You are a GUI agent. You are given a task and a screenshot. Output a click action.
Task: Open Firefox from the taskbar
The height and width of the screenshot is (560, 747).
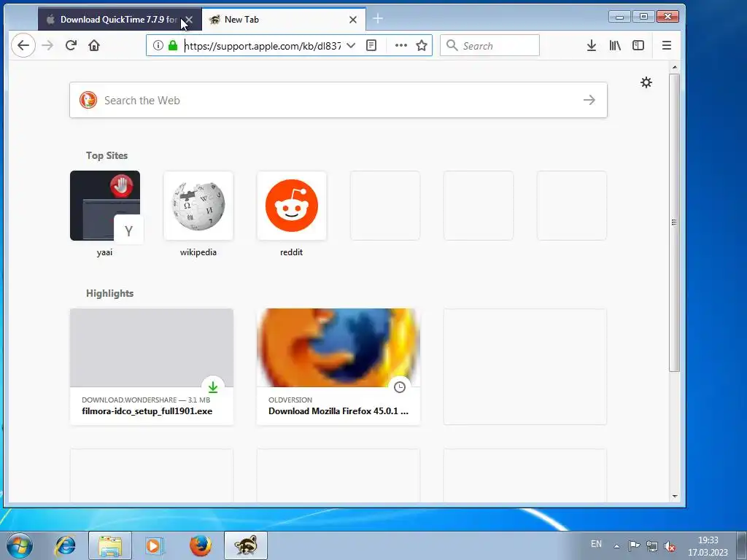(x=200, y=545)
